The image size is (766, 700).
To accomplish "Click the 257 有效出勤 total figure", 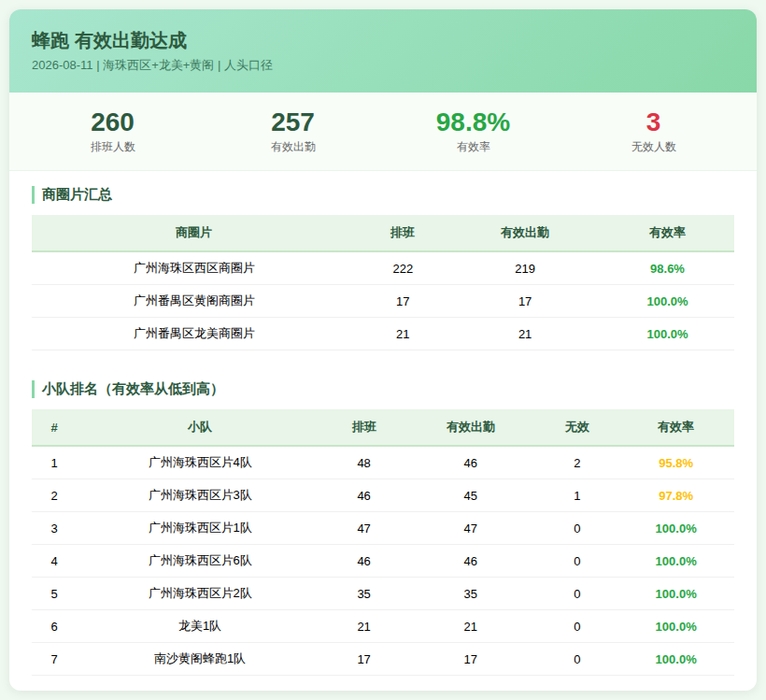I will tap(292, 122).
